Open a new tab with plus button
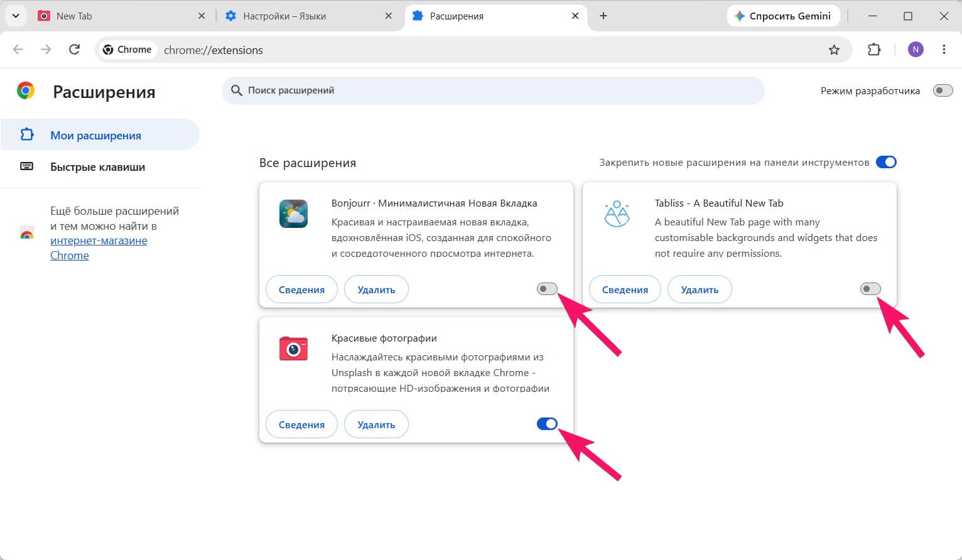 coord(603,16)
